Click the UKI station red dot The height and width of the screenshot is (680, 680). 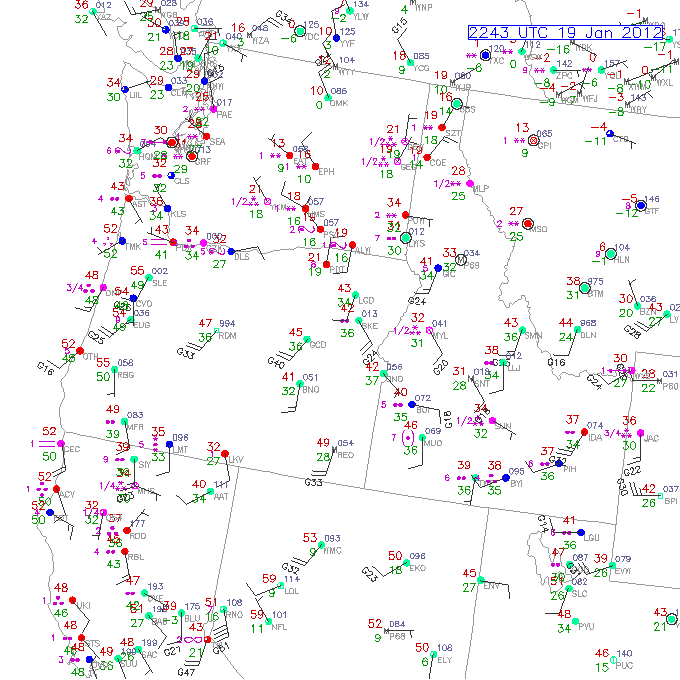coord(72,600)
